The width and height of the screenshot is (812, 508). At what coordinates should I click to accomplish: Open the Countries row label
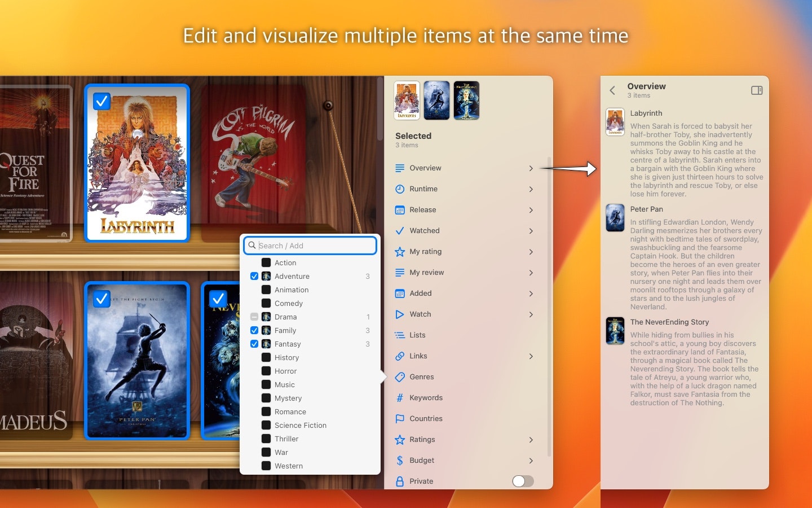(x=426, y=419)
